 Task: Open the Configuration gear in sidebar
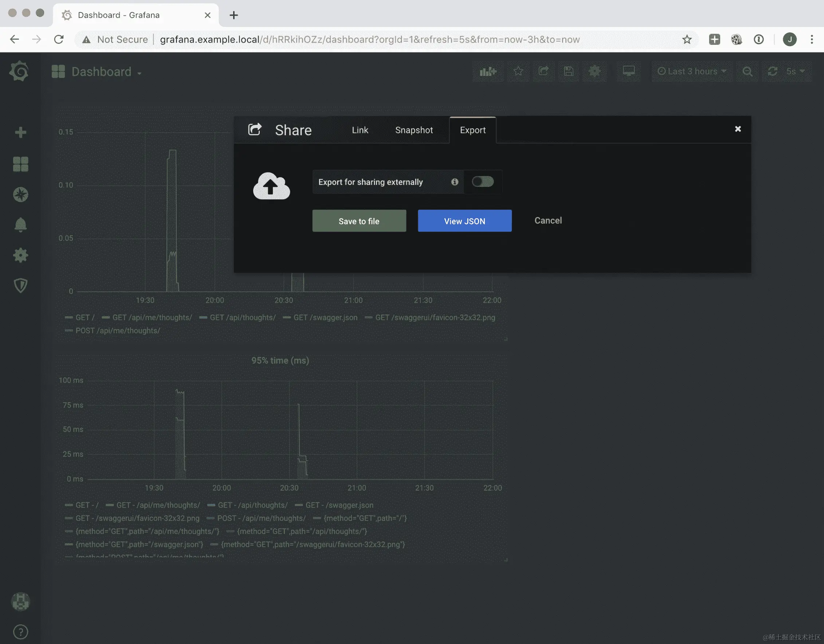point(20,255)
